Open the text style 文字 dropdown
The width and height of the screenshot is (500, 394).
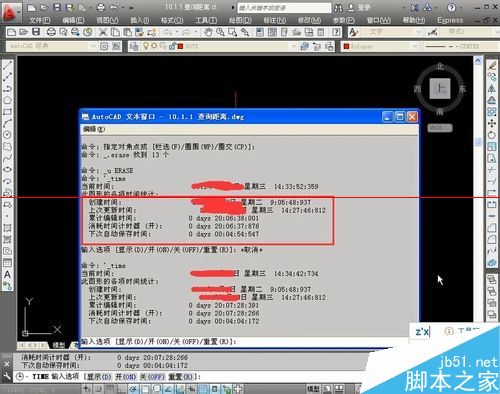pyautogui.click(x=391, y=32)
